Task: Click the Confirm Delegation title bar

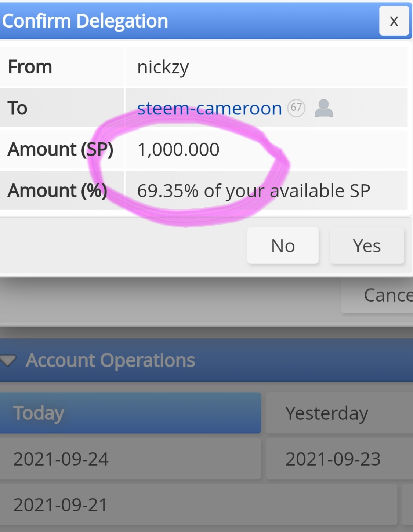Action: (184, 21)
